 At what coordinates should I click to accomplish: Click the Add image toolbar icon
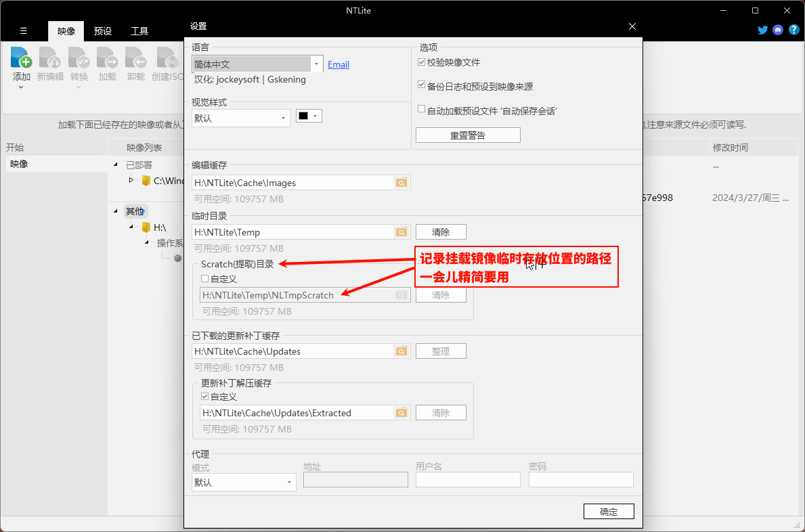click(21, 58)
